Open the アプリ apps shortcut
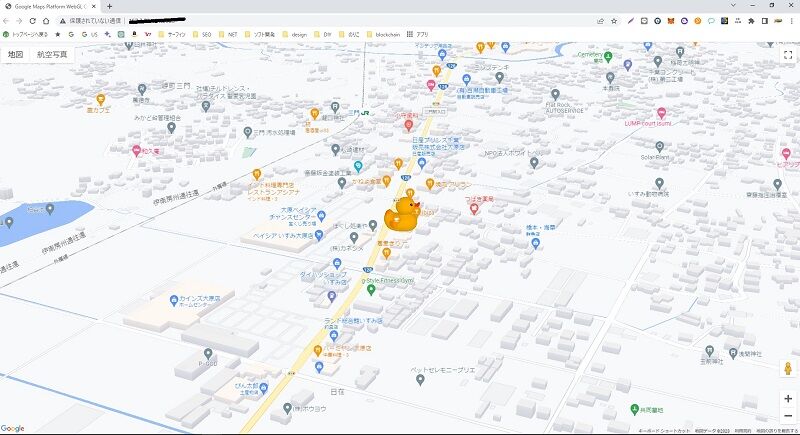Screen dimensions: 800x435 coord(417,35)
